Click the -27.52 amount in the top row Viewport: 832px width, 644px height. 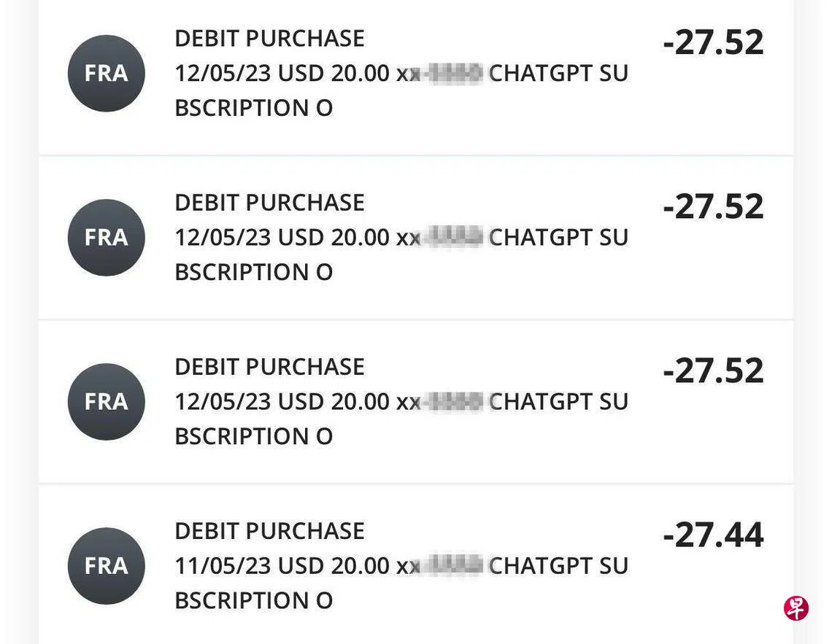(713, 42)
